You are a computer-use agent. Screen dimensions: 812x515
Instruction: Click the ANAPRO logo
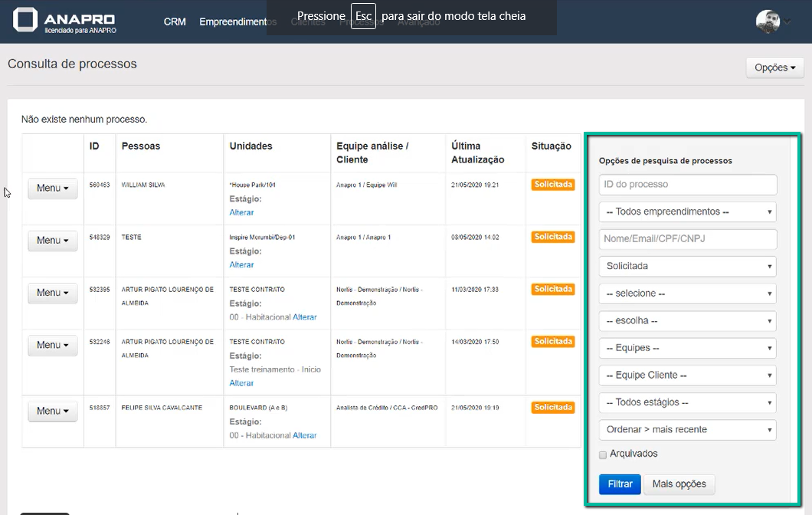[66, 21]
